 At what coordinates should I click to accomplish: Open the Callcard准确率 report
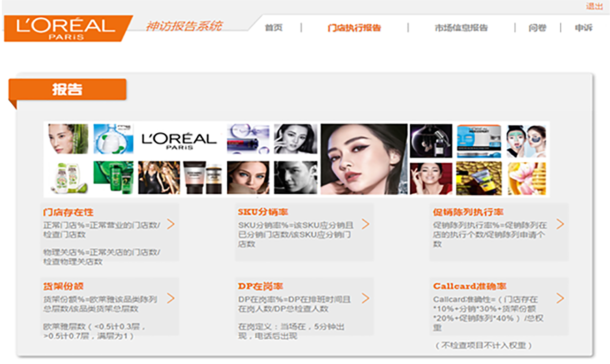coord(470,286)
